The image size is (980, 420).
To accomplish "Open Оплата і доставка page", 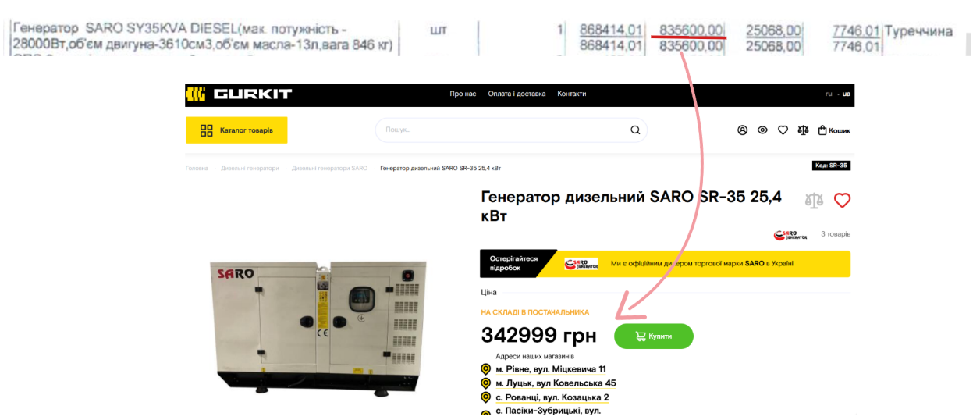I will (517, 94).
